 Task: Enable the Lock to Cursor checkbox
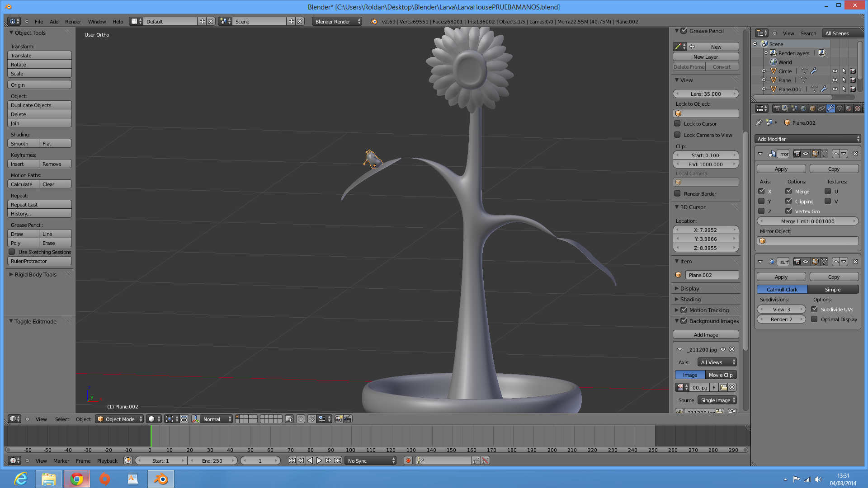point(677,124)
